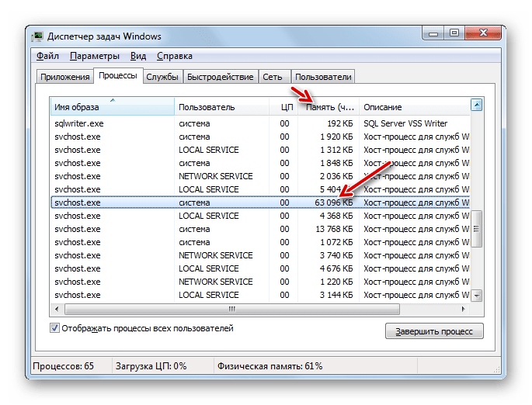
Task: Minimize the Task Manager window
Action: pos(433,33)
